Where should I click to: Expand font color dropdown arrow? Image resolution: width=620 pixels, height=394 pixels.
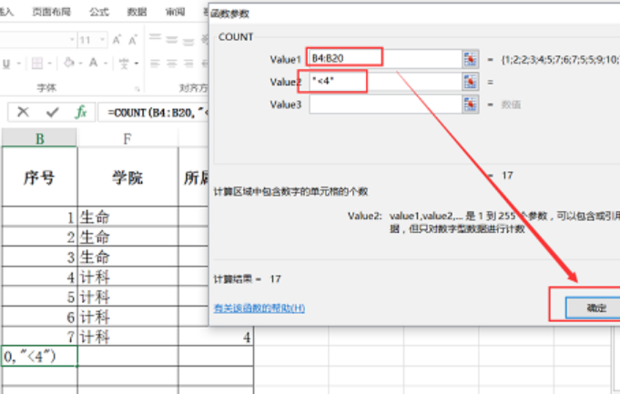click(106, 63)
